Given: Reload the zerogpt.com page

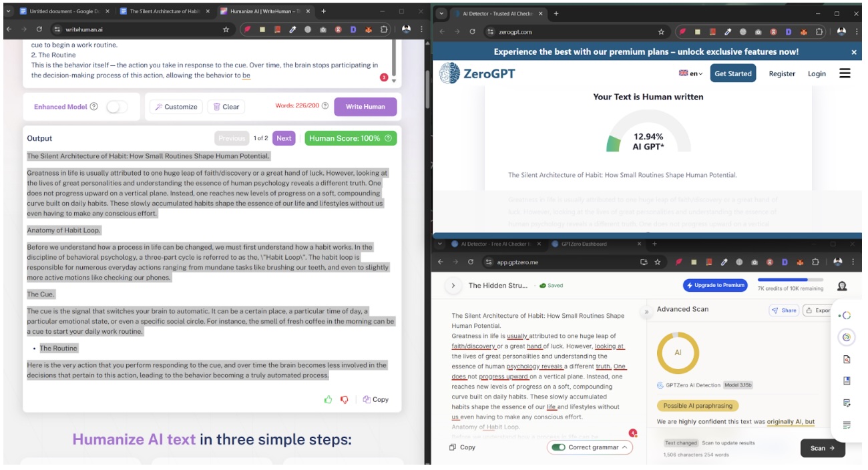Looking at the screenshot, I should point(473,31).
